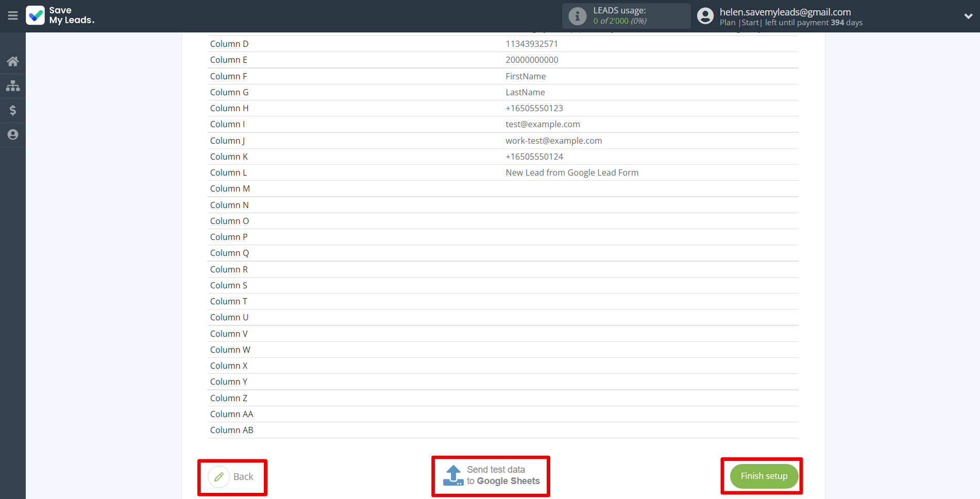Select the 'Column X' label
Viewport: 980px width, 499px height.
[x=229, y=366]
